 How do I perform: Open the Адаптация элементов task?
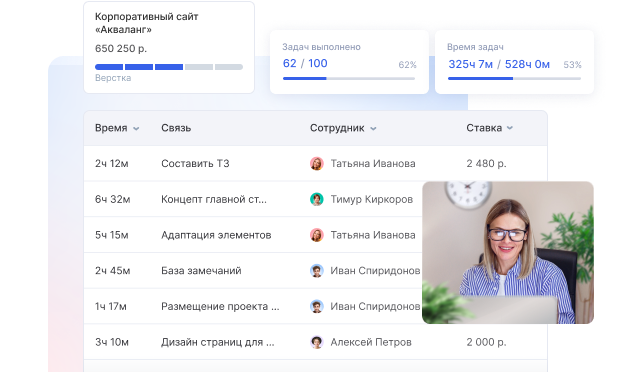216,235
